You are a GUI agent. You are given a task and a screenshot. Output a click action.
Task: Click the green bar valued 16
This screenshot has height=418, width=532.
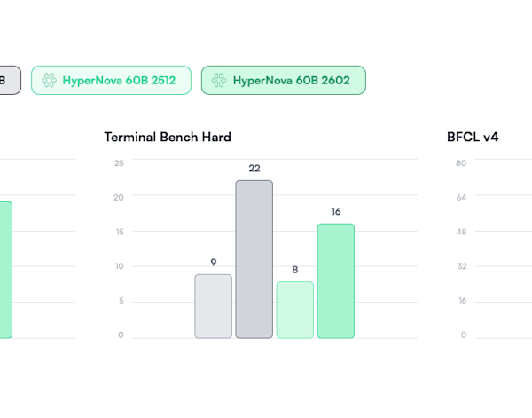[335, 280]
